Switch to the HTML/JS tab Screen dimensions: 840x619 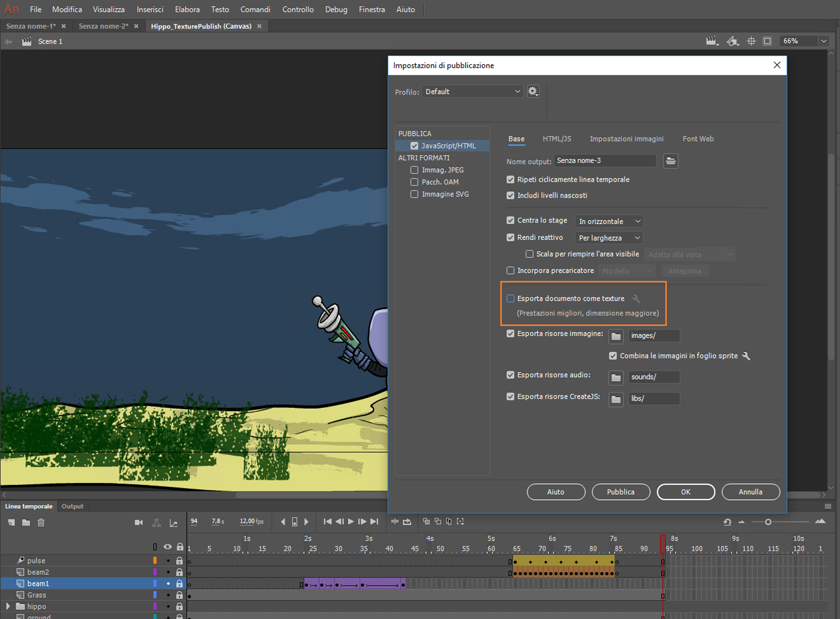click(x=556, y=139)
